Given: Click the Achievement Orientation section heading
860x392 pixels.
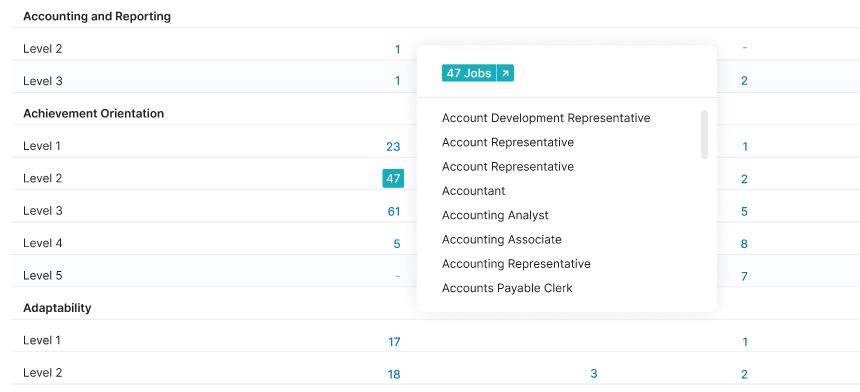Looking at the screenshot, I should (x=93, y=113).
